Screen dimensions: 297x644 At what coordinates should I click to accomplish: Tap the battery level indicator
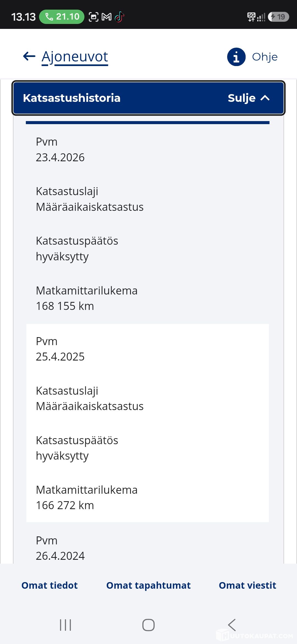click(x=278, y=17)
